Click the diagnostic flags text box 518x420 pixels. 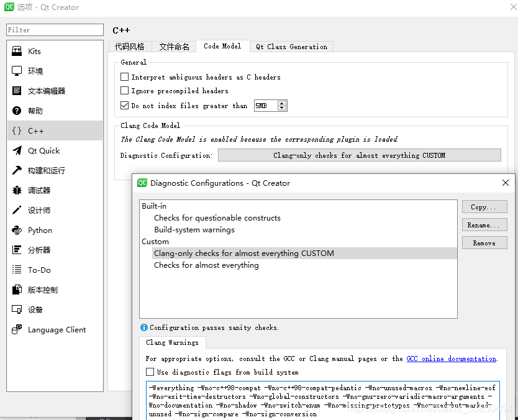[x=323, y=401]
